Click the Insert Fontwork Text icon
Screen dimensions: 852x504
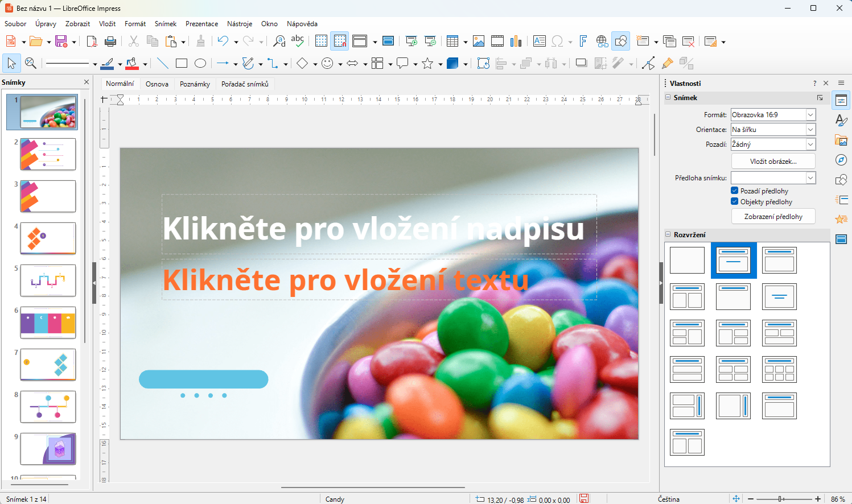pos(583,41)
